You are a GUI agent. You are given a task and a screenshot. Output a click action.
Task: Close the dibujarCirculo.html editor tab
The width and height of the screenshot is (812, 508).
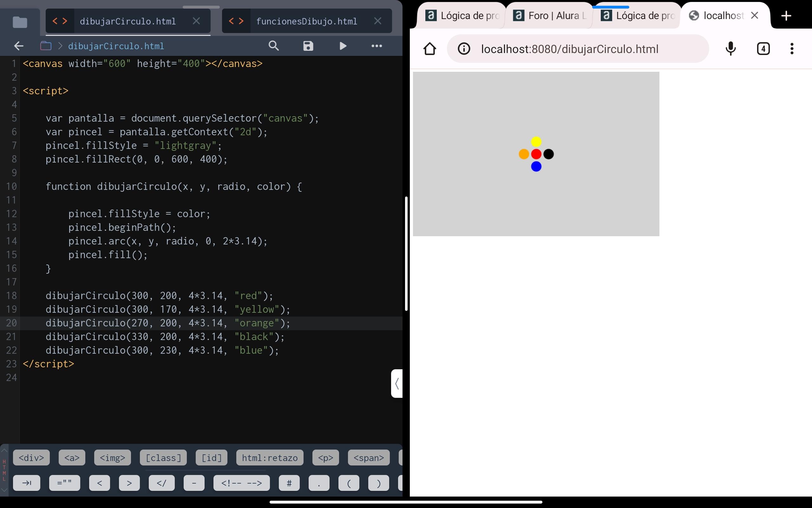[x=196, y=21]
